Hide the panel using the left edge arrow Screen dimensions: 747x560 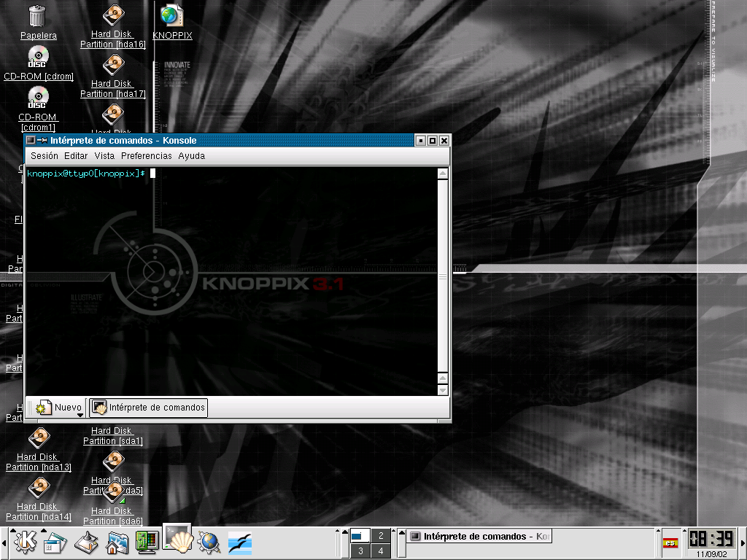pos(4,542)
